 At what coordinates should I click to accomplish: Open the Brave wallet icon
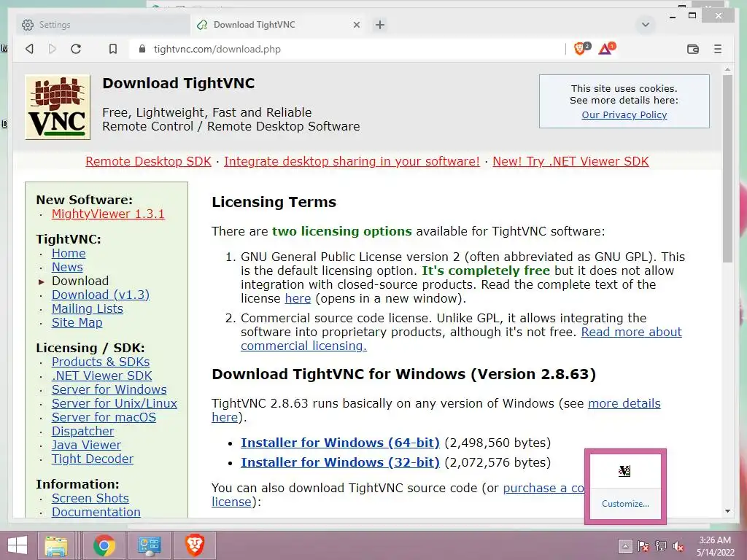[693, 49]
